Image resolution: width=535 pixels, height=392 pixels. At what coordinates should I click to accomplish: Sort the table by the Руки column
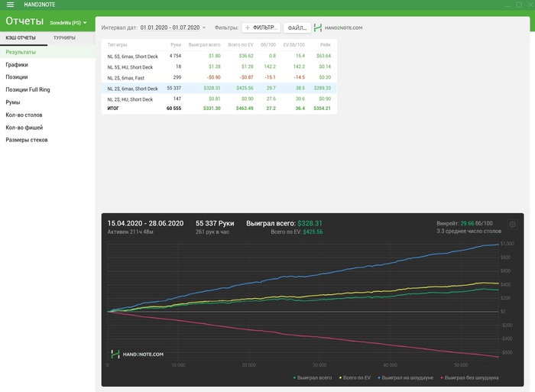(176, 45)
